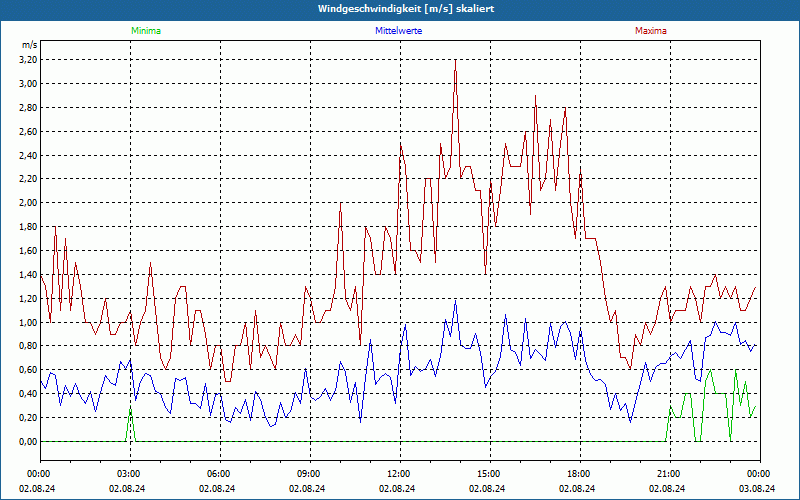Click the '15:00' time axis label
800x500 pixels.
490,474
